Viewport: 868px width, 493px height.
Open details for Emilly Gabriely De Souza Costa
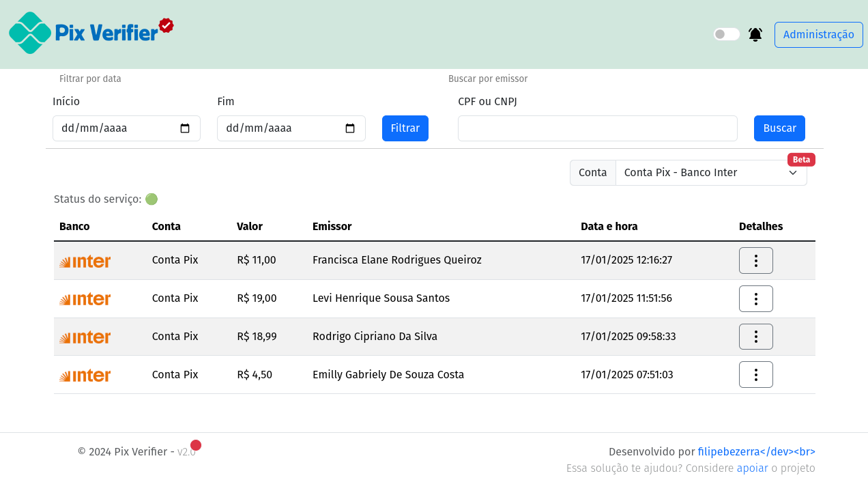(756, 375)
